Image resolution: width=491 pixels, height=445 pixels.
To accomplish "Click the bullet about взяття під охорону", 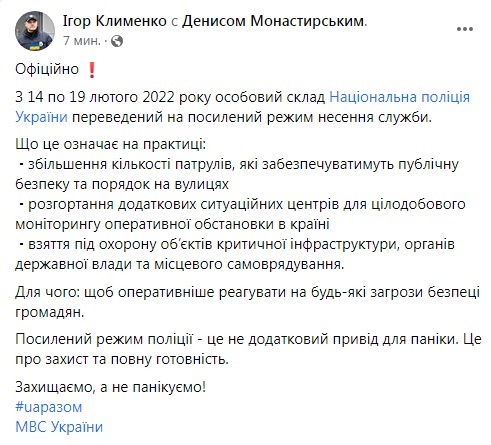I will pyautogui.click(x=235, y=254).
